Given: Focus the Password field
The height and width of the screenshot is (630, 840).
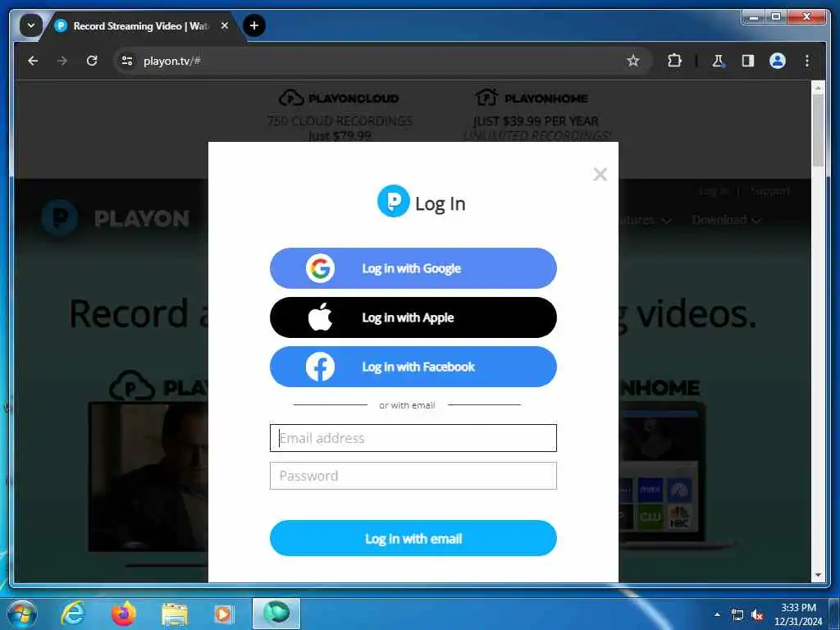Looking at the screenshot, I should click(x=413, y=476).
